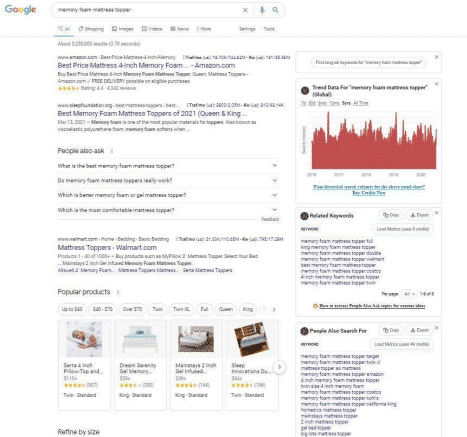The height and width of the screenshot is (437, 467).
Task: Export the People Also Search For list
Action: tap(419, 330)
